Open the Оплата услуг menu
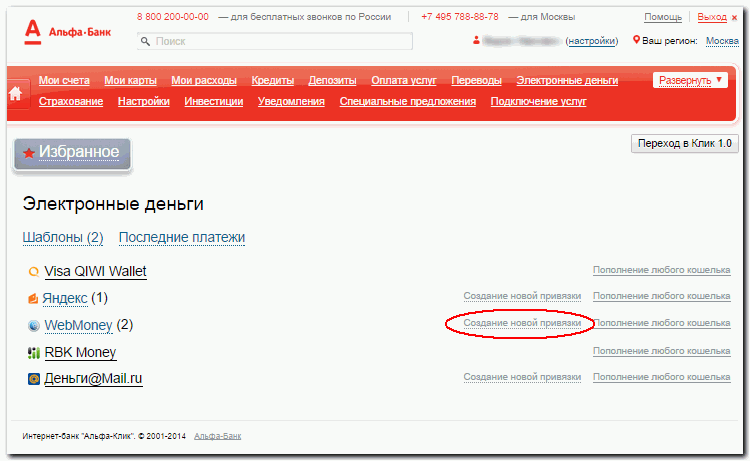The height and width of the screenshot is (461, 750). click(x=404, y=80)
